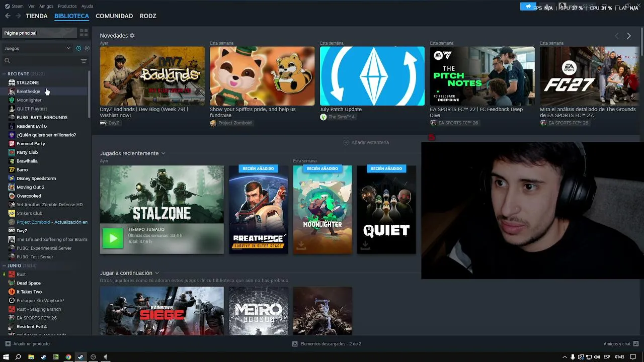This screenshot has height=362, width=644.
Task: Collapse the JUNIO section in sidebar
Action: pyautogui.click(x=4, y=265)
